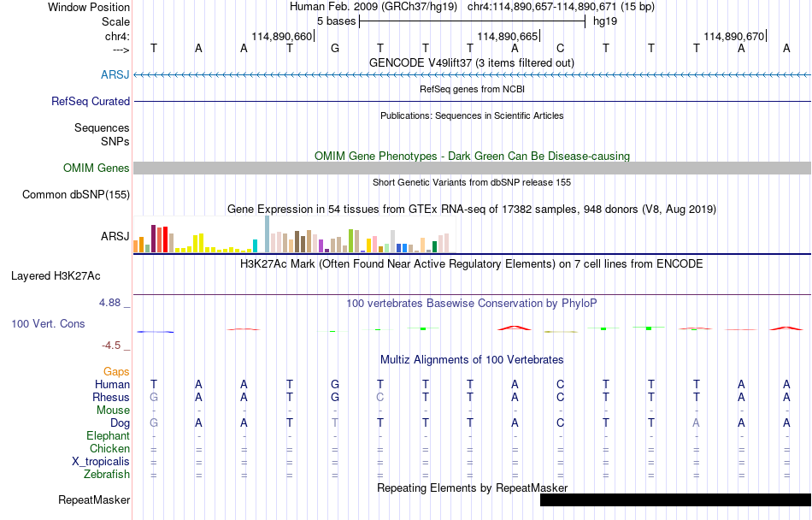Click the Sequences track label
Screen dimensions: 812x520
(x=102, y=128)
